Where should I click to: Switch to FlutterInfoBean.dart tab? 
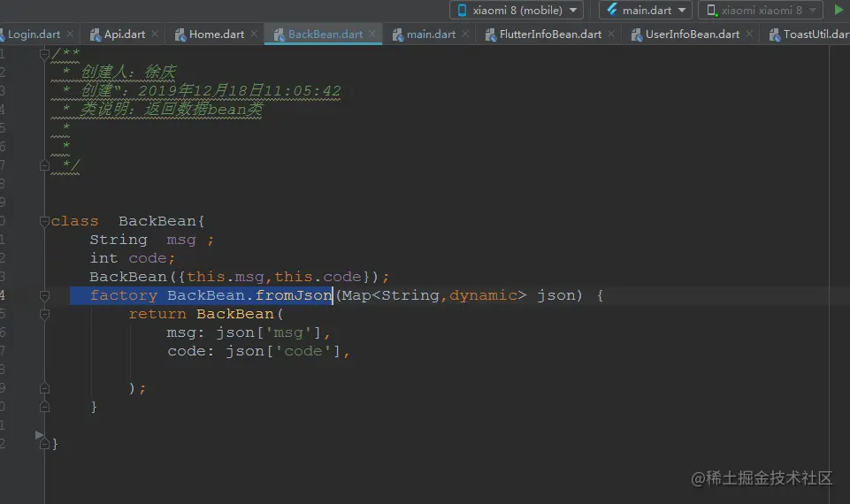coord(549,34)
